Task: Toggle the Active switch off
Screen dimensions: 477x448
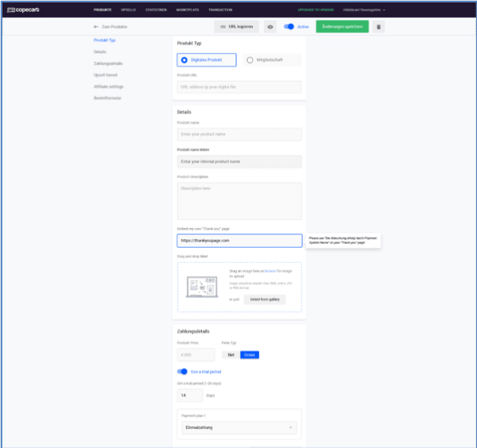Action: [x=289, y=26]
